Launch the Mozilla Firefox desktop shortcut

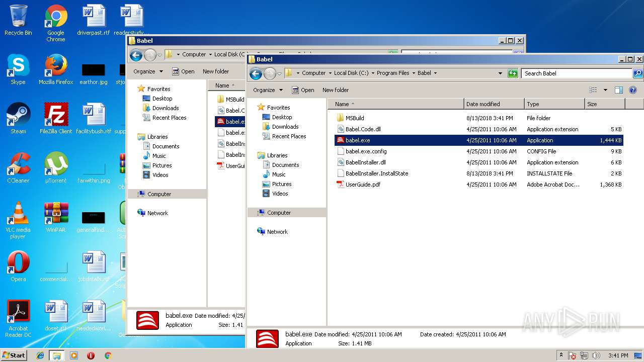click(56, 69)
